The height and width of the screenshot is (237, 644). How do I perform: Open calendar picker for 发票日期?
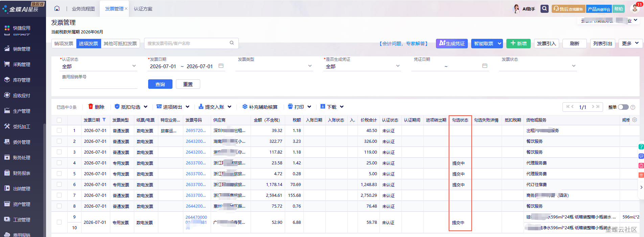point(221,66)
